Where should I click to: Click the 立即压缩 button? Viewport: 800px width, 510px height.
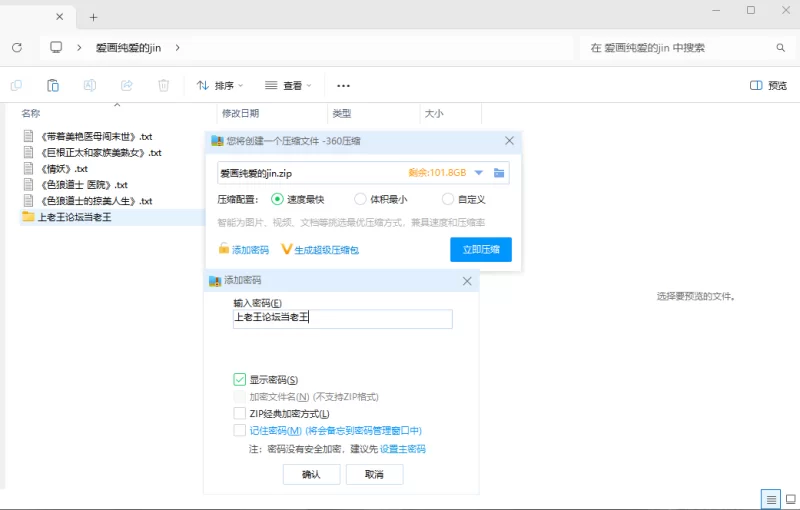point(481,249)
